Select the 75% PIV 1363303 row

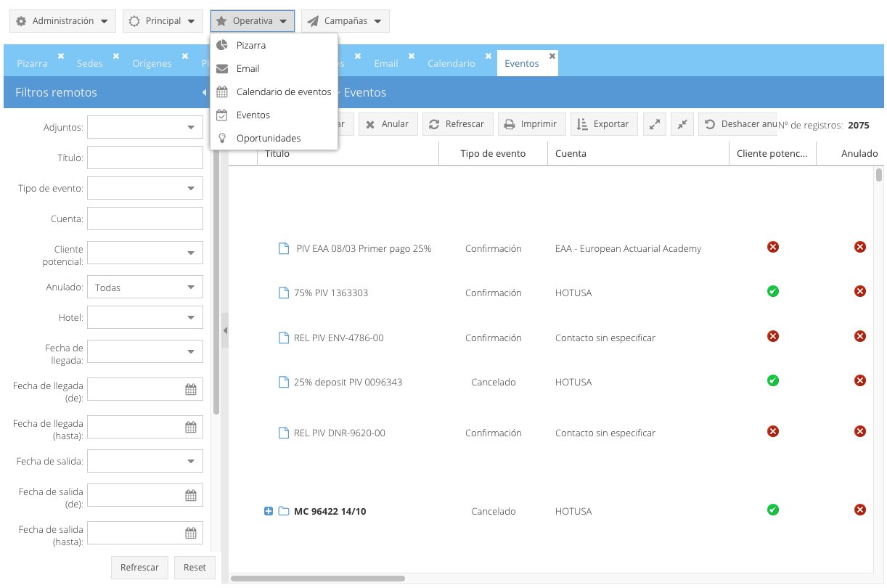552,293
